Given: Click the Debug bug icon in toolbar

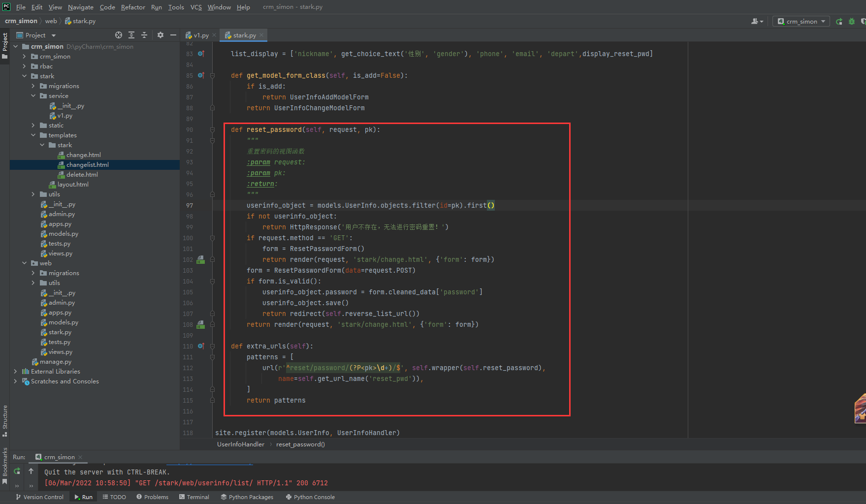Looking at the screenshot, I should 852,21.
